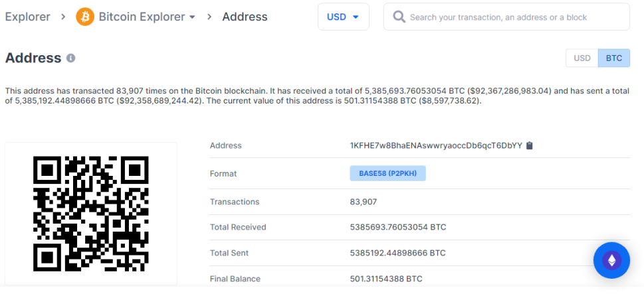Go to Explorer breadcrumb link
Viewport: 644px width, 296px height.
(x=27, y=17)
